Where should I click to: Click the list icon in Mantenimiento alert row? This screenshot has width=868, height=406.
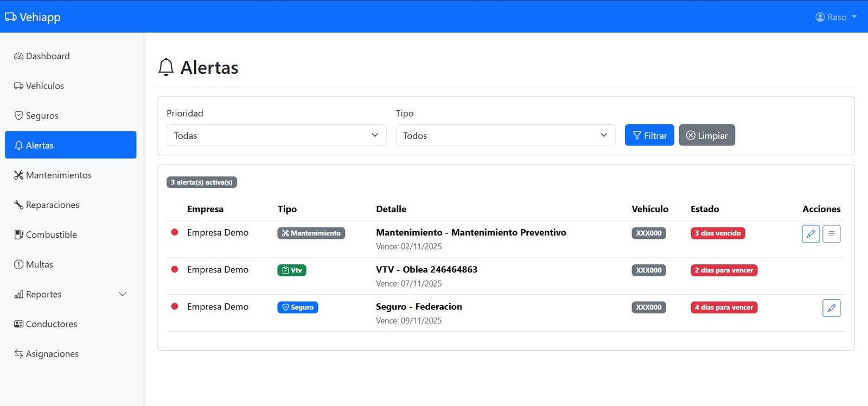(831, 234)
